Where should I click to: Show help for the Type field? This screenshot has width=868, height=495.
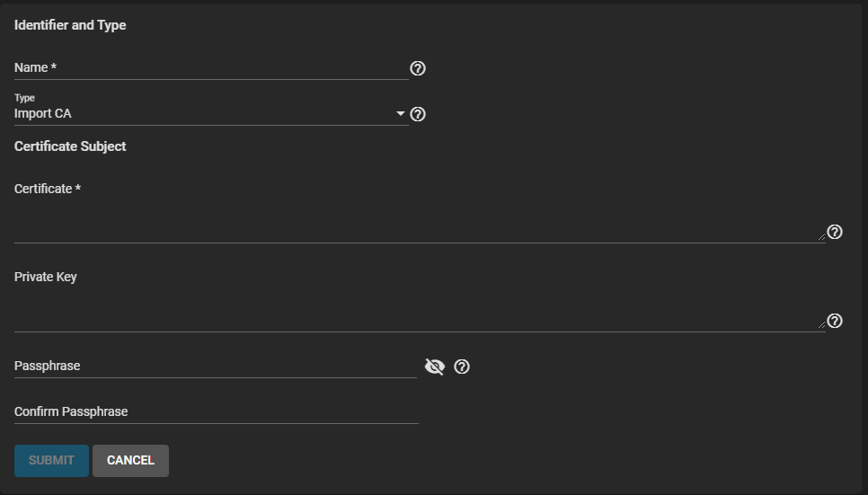(x=417, y=114)
